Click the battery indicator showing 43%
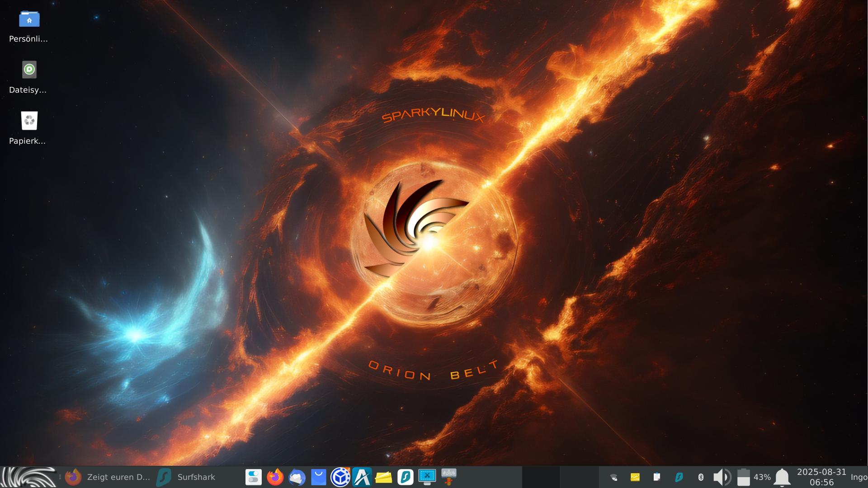The image size is (868, 488). point(753,477)
